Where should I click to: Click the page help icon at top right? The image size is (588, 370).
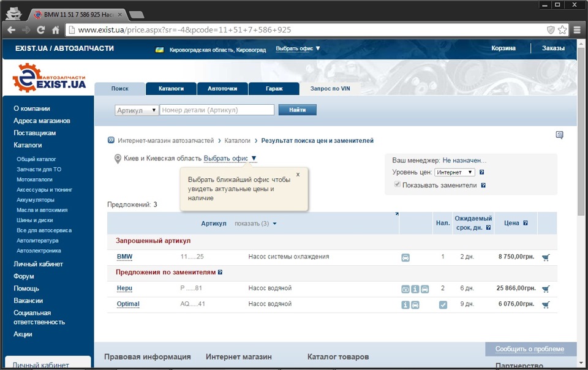559,135
